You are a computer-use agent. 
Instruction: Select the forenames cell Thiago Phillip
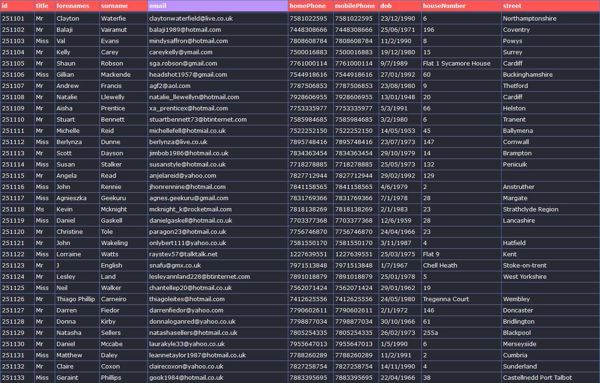coord(77,299)
